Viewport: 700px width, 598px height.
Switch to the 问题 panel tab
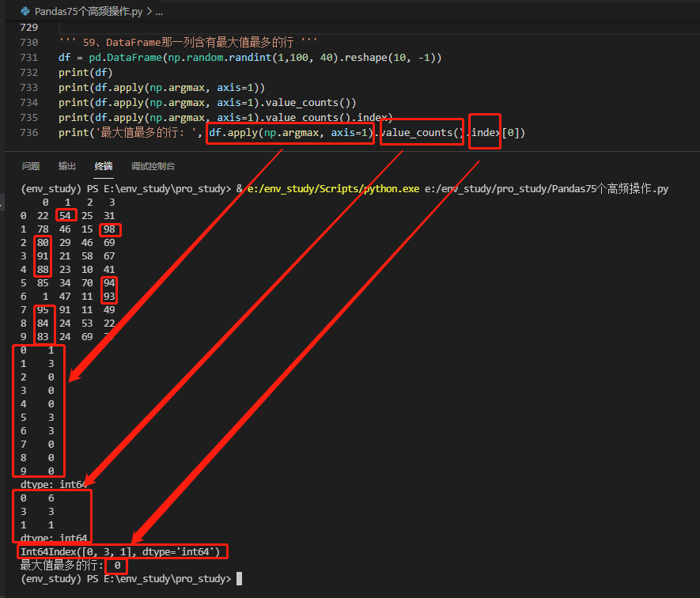click(x=31, y=166)
